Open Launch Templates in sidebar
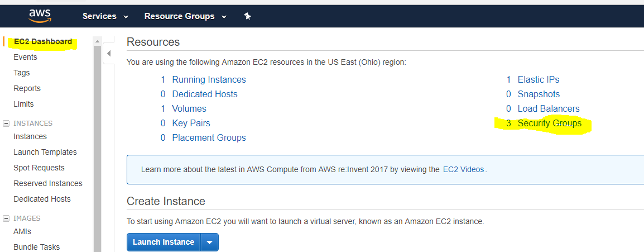The width and height of the screenshot is (644, 252). (45, 152)
